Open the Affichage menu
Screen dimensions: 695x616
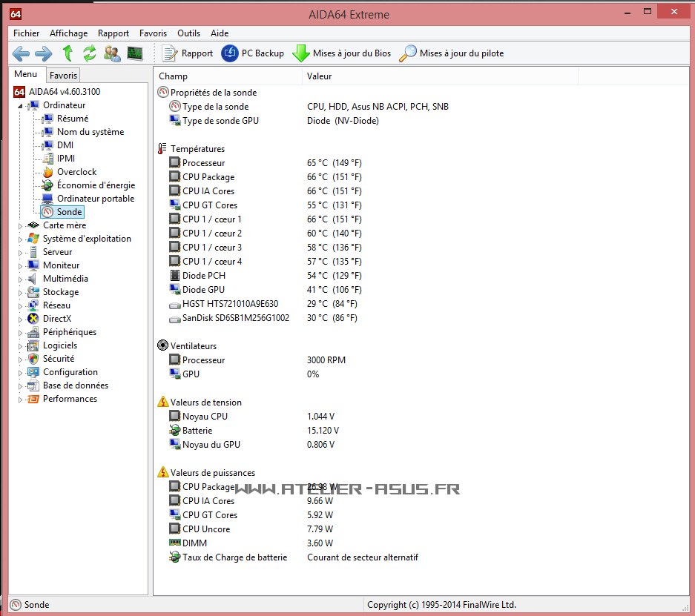pos(69,33)
